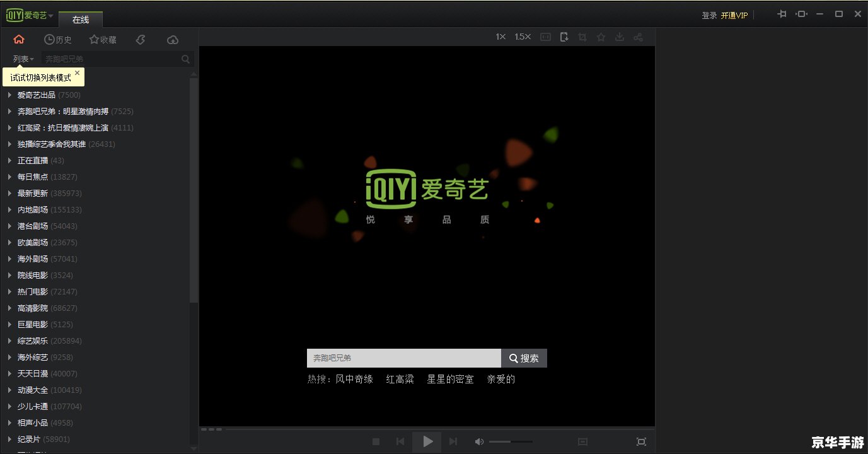Screen dimensions: 868x454
Task: Select the 热门电影 row
Action: coord(95,291)
